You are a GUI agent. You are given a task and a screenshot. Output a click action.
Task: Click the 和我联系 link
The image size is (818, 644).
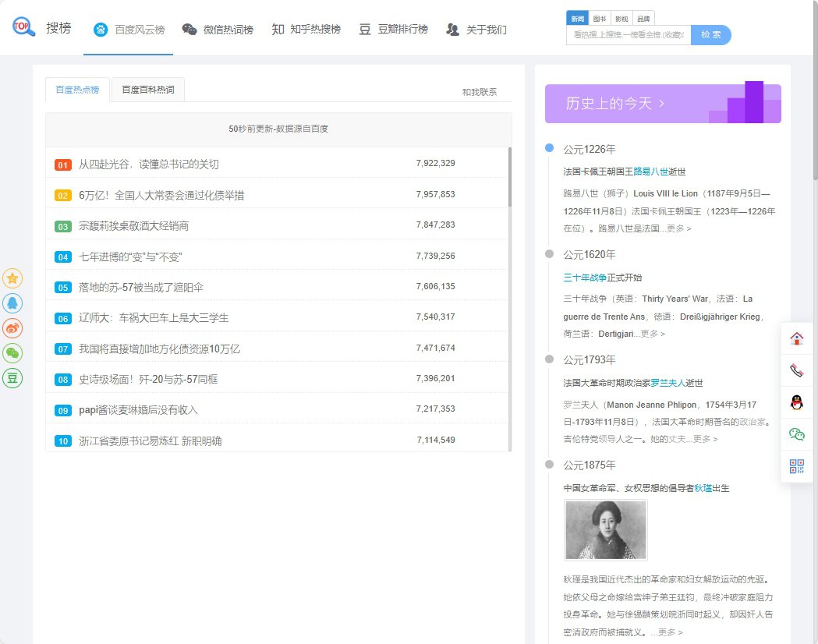(479, 92)
